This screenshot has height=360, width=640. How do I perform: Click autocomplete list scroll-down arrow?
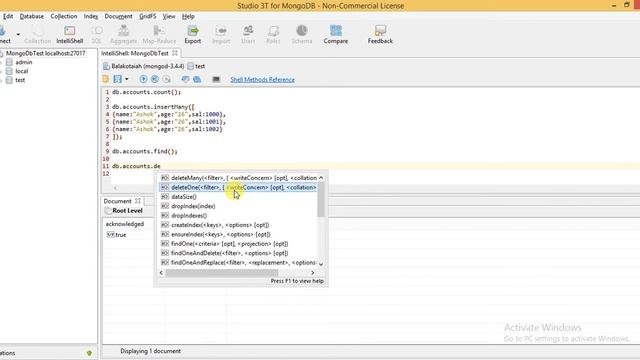(321, 264)
